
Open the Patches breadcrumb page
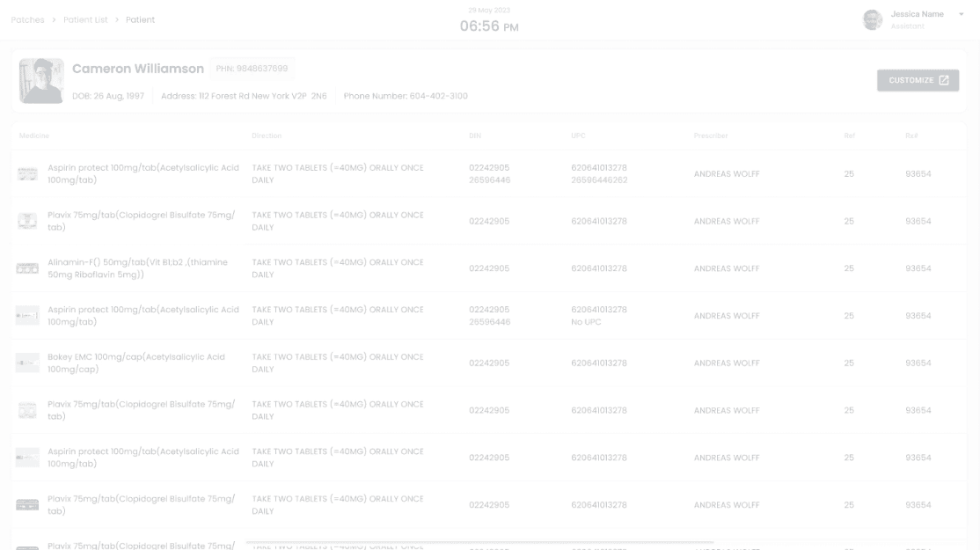pyautogui.click(x=27, y=18)
